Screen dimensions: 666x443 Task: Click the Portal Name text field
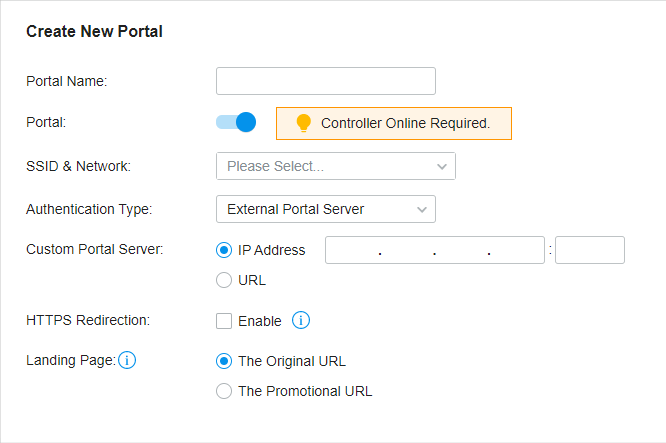[x=326, y=81]
